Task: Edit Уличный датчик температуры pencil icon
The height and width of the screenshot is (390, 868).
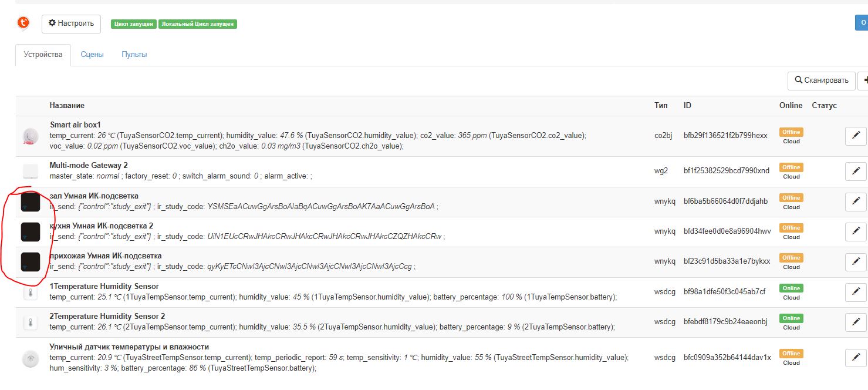Action: [856, 358]
